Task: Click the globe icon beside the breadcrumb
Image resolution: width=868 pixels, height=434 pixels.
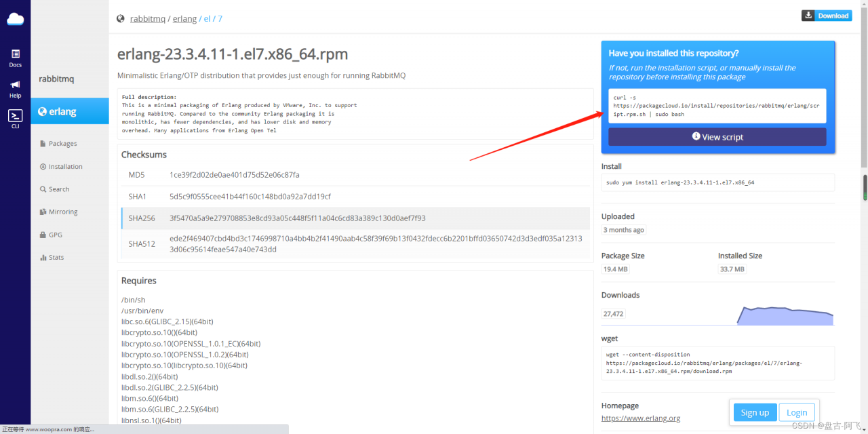Action: click(121, 19)
